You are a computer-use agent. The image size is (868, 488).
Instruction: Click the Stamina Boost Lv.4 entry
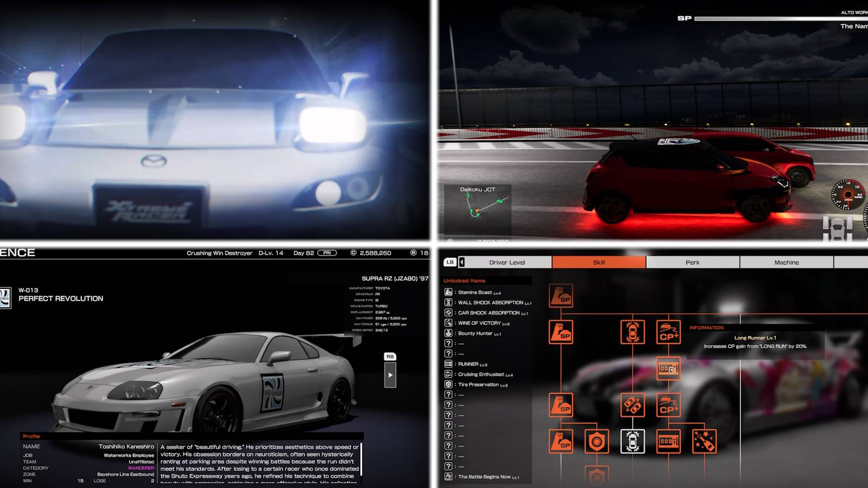[479, 292]
